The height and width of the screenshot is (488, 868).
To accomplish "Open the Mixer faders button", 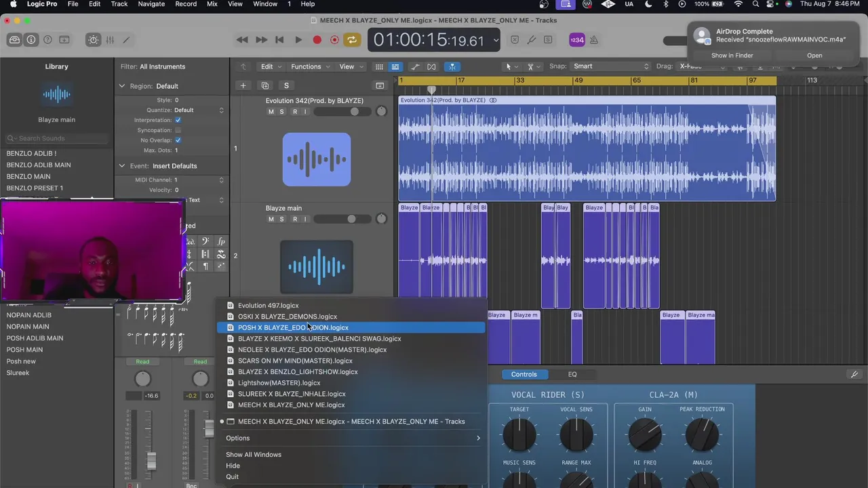I will [x=110, y=40].
